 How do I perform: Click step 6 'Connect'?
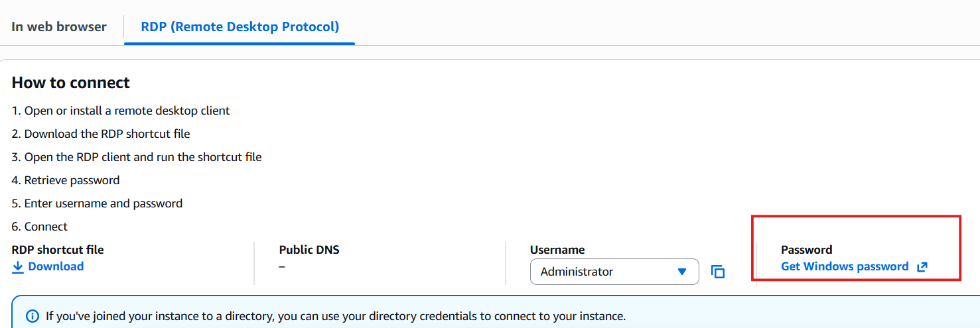[40, 227]
